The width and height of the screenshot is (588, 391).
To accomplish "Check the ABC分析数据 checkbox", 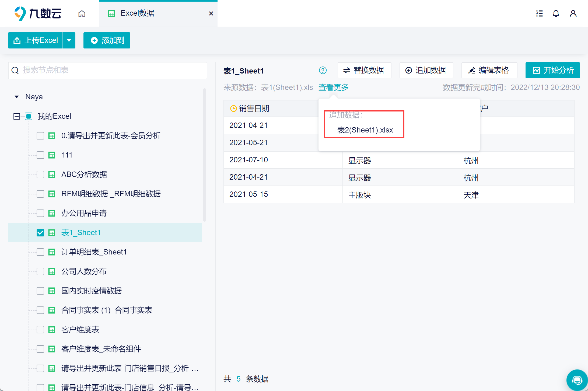I will click(x=40, y=174).
